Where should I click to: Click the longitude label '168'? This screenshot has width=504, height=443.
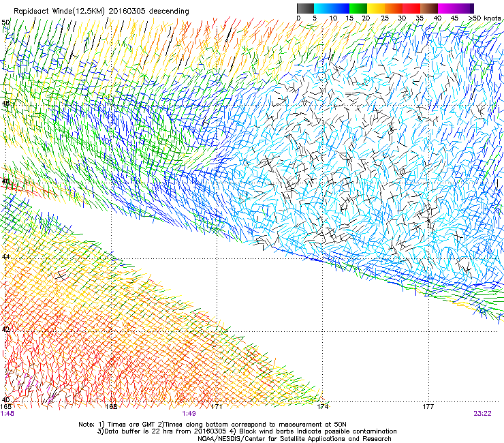point(111,407)
